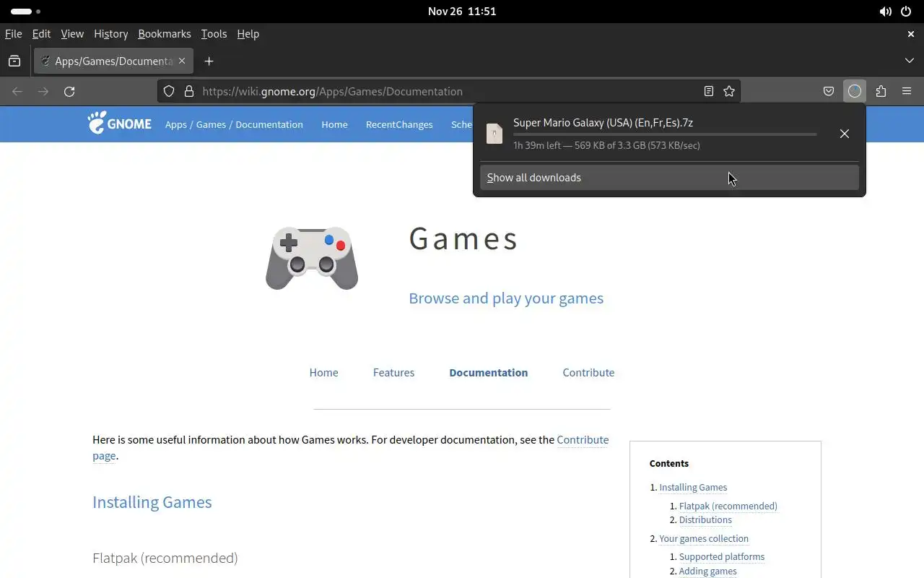Open the View menu
Viewport: 924px width, 578px height.
point(72,34)
